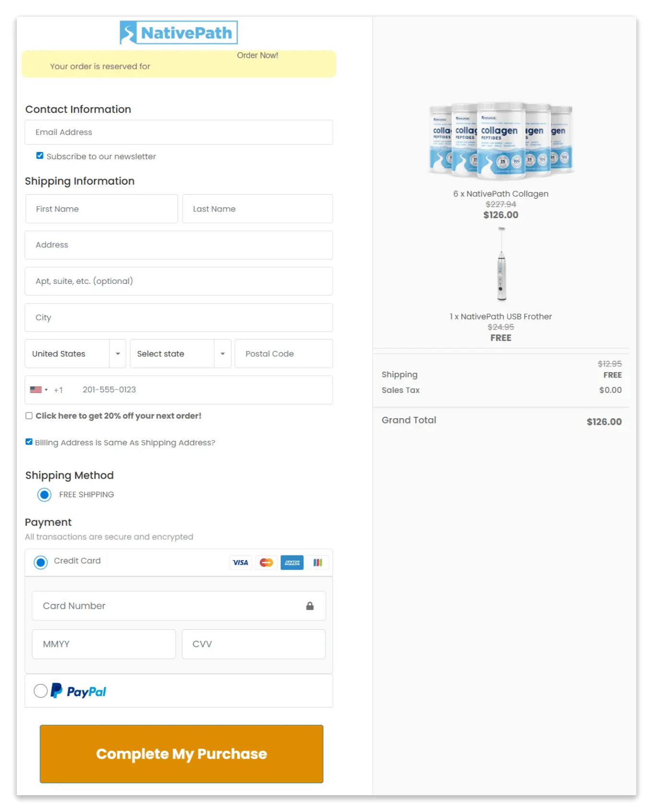Toggle Subscribe to our newsletter checkbox
653x812 pixels.
point(40,156)
